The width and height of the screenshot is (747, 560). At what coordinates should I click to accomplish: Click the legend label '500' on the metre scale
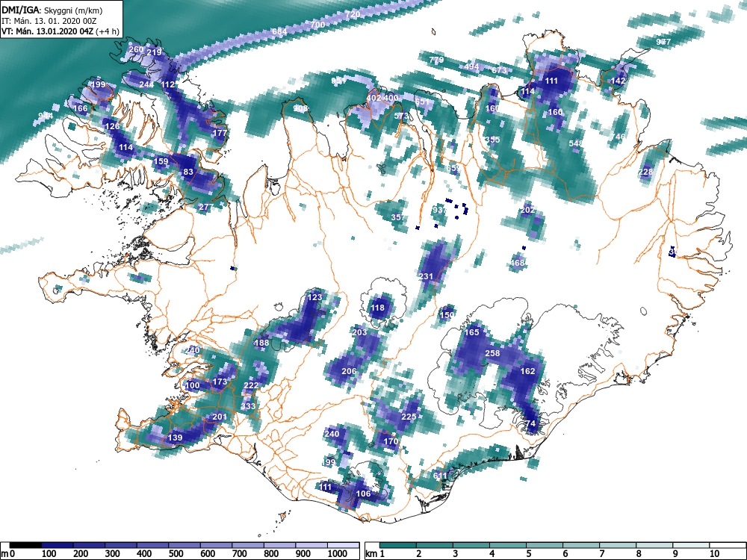click(176, 554)
